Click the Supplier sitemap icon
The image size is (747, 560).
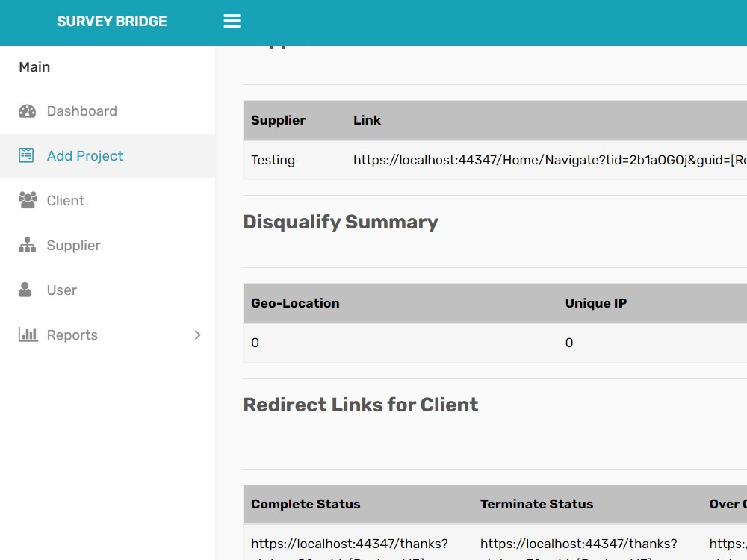tap(27, 245)
